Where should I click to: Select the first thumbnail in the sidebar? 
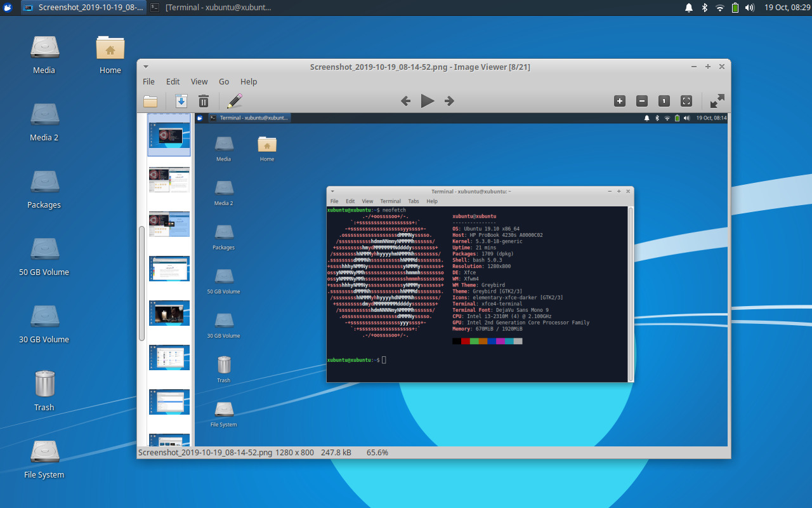(x=168, y=135)
